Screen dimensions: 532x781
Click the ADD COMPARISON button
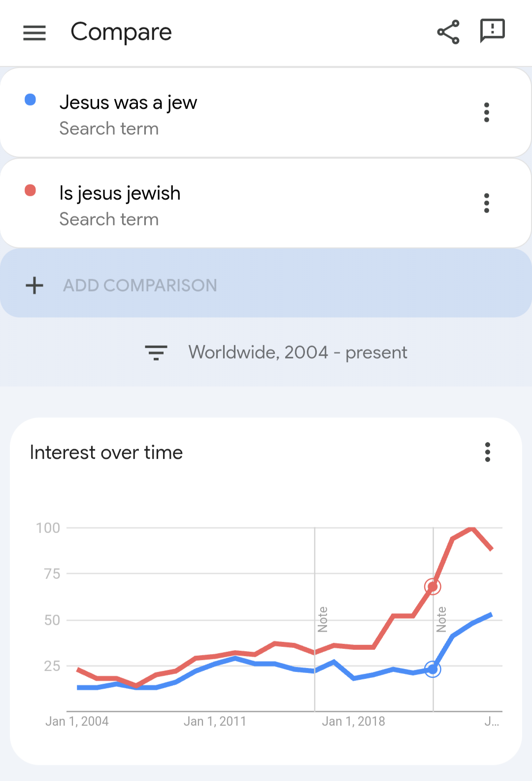(140, 285)
